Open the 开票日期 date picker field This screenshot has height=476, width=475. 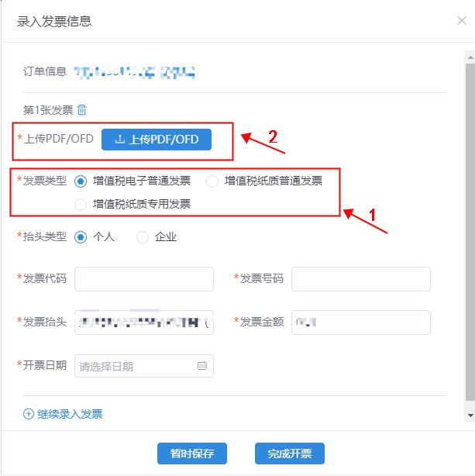pos(144,366)
